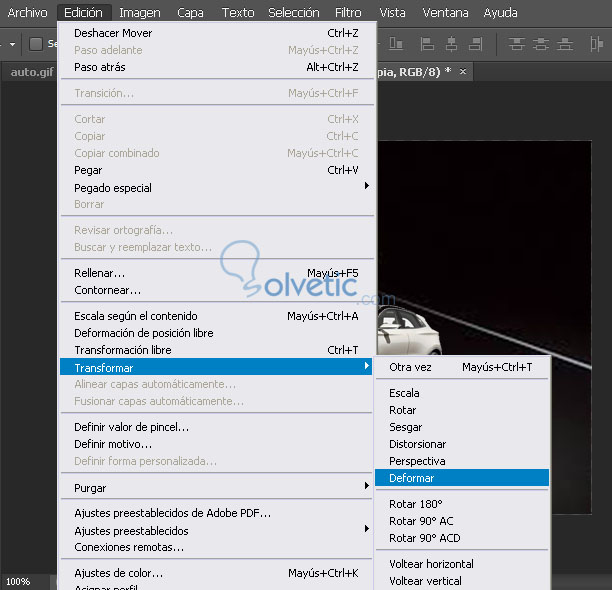Choose Definir valor de pincel...

[x=217, y=427]
